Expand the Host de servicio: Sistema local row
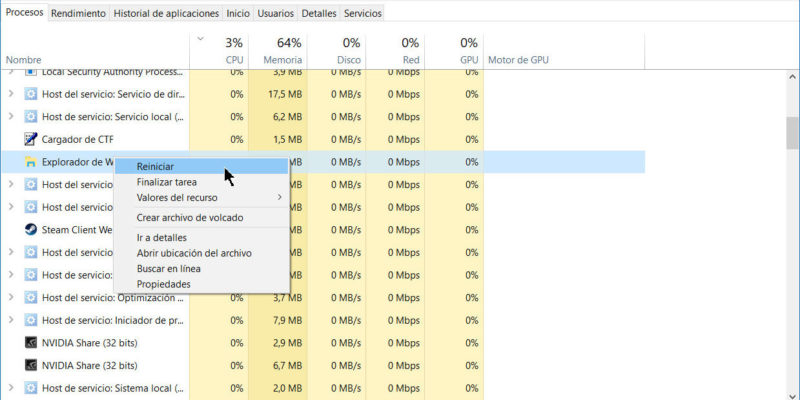The image size is (800, 400). pos(11,388)
